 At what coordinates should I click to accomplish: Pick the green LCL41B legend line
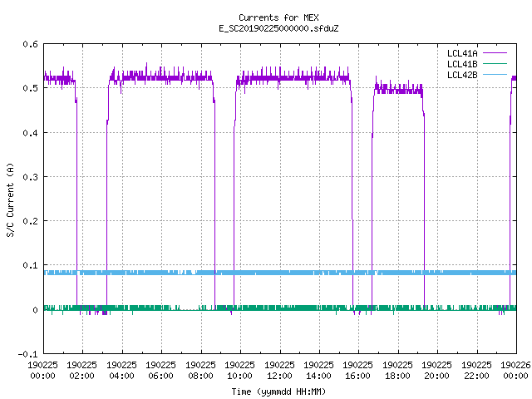coord(495,63)
